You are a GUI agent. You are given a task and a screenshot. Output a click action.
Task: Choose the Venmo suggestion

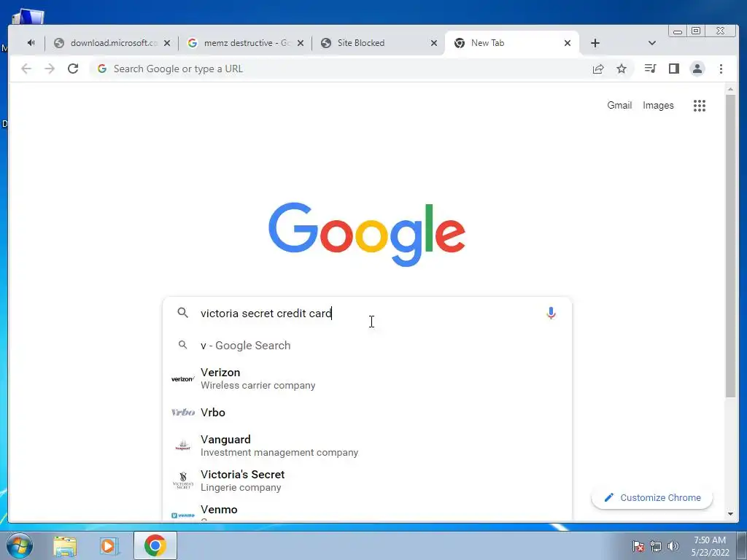(x=367, y=510)
